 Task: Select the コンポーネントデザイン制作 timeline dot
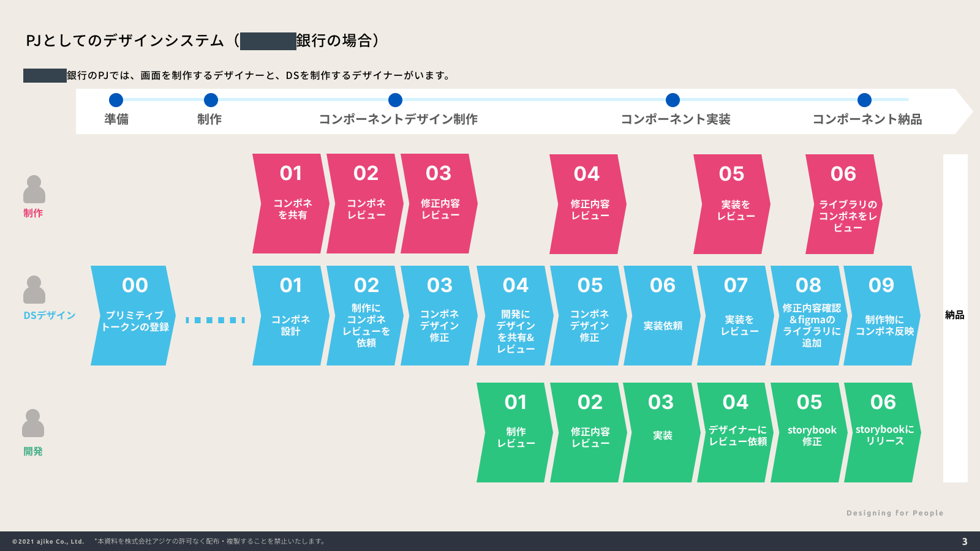coord(396,100)
